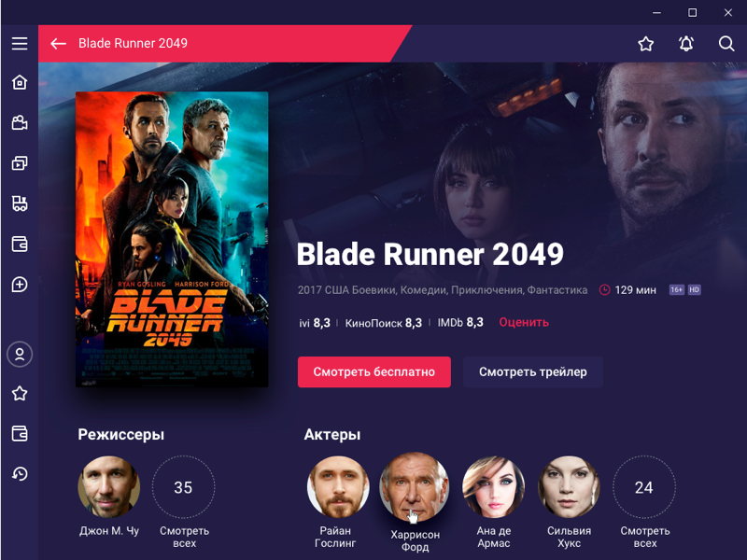747x560 pixels.
Task: Go to Home via the sidebar house icon
Action: [x=20, y=82]
